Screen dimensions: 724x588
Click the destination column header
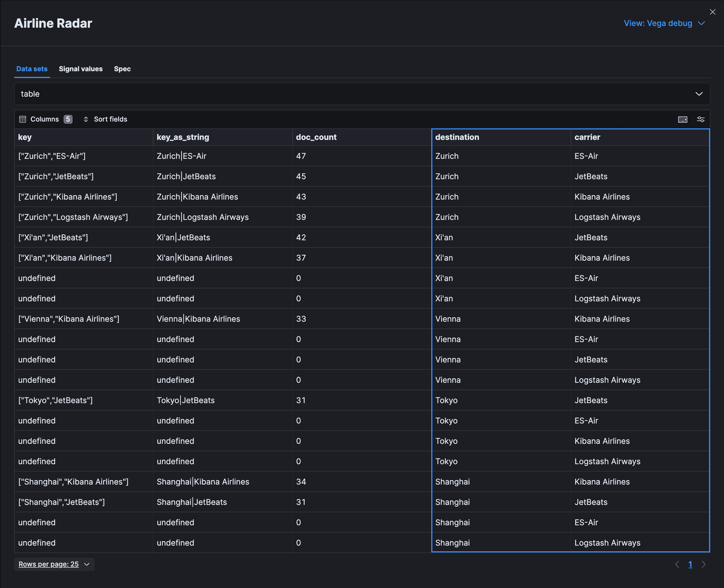click(x=457, y=137)
